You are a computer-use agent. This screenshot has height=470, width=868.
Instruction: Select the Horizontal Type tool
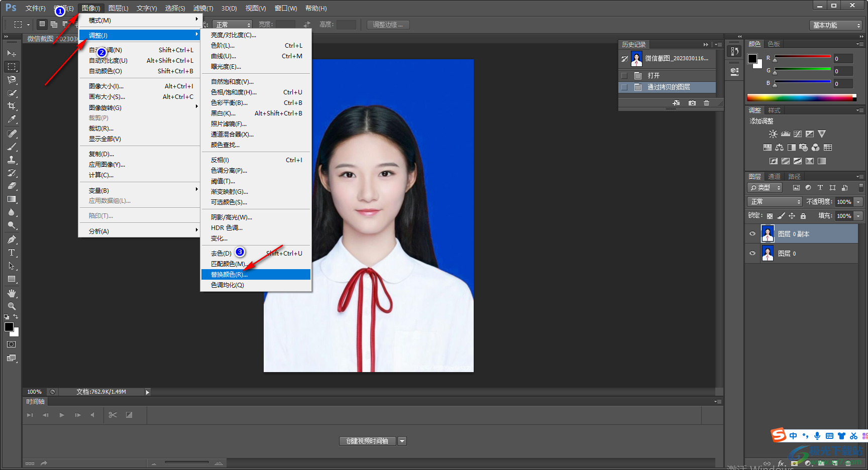pos(12,253)
